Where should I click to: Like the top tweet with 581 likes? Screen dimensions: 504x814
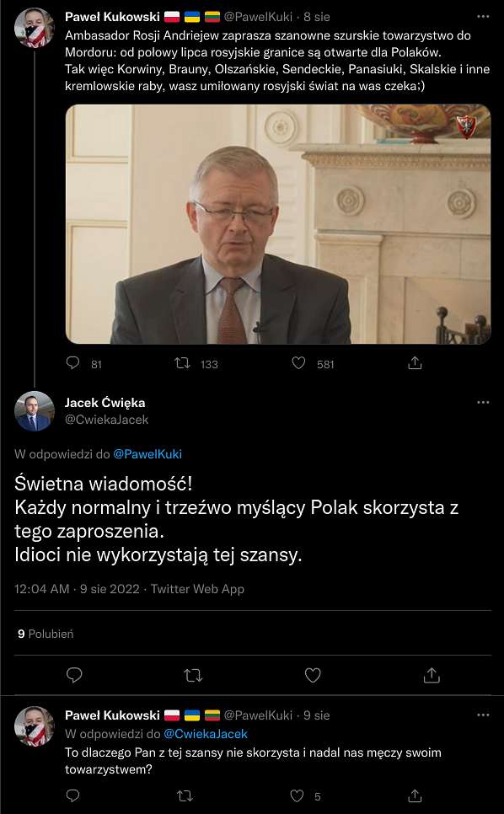point(298,363)
